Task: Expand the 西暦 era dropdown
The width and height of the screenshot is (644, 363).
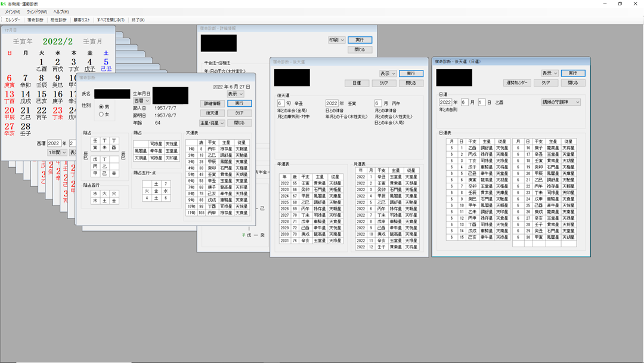Action: tap(142, 101)
